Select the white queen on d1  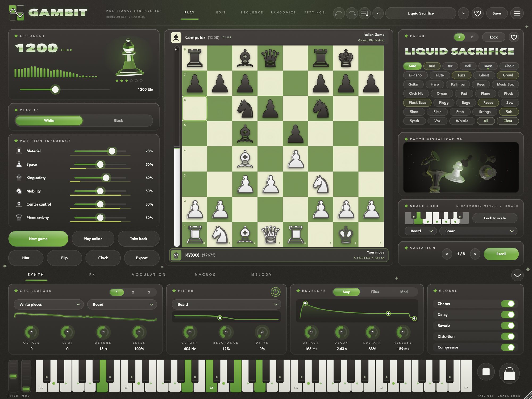[270, 235]
